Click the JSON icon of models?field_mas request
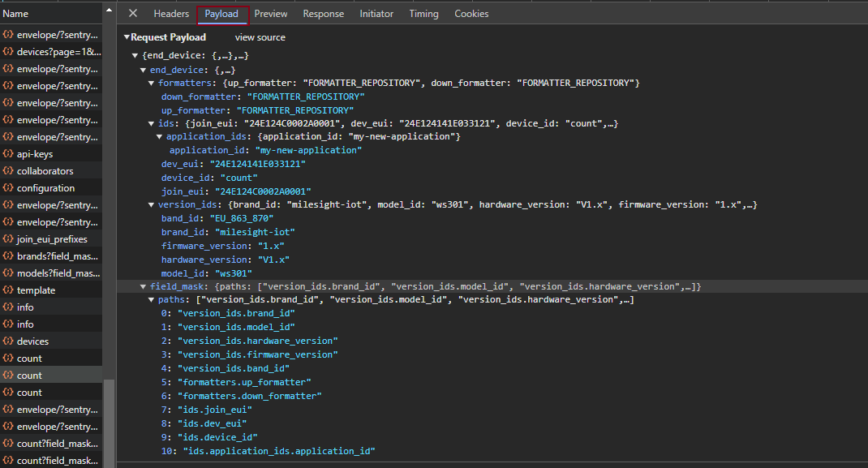Viewport: 868px width, 468px height. coord(8,273)
